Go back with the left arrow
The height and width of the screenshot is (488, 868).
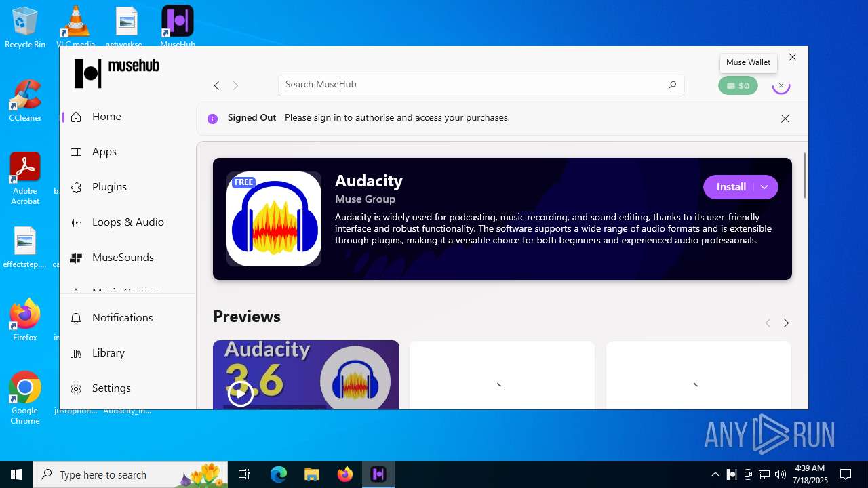coord(216,85)
